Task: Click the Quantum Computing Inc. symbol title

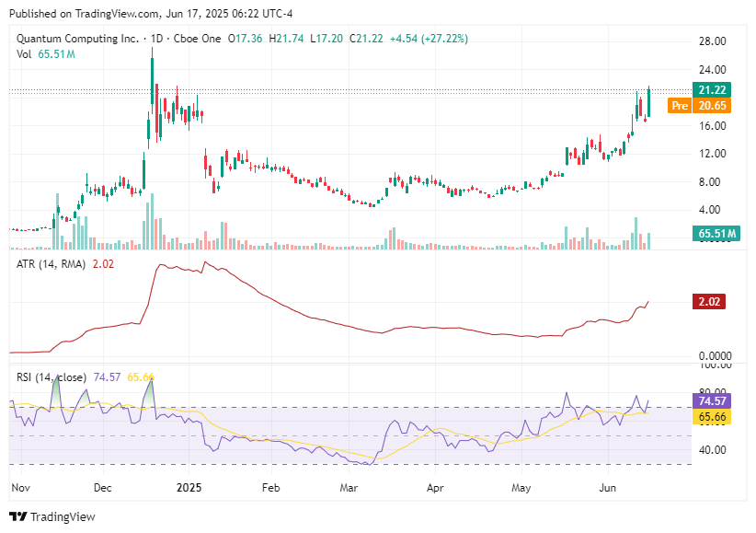Action: [77, 39]
